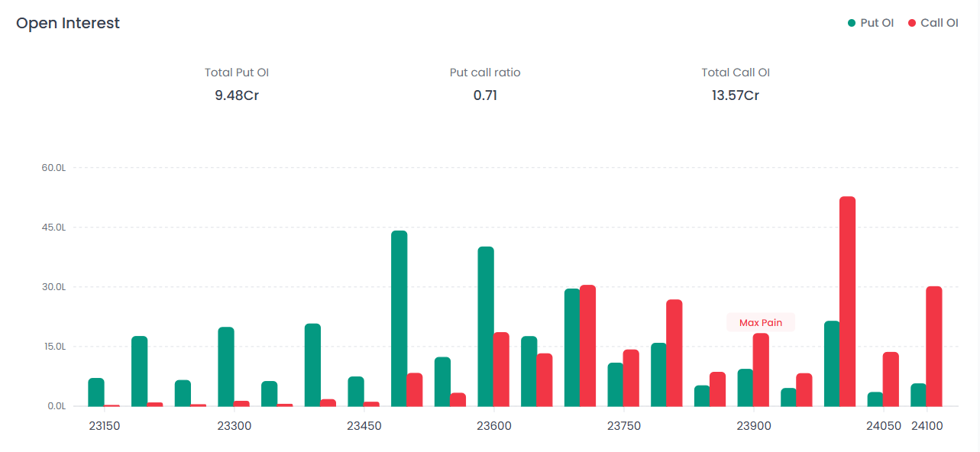980x452 pixels.
Task: Select the red Call bar below Max Pain
Action: tap(761, 370)
